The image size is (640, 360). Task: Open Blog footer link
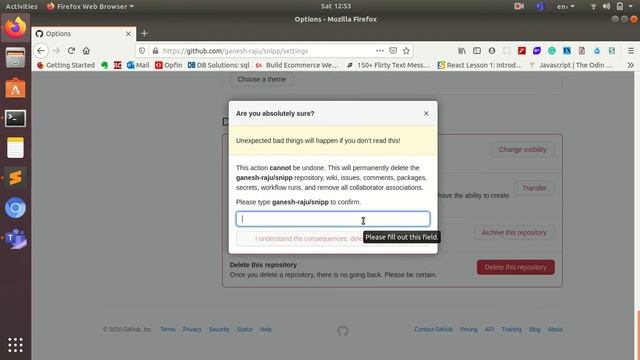(535, 329)
